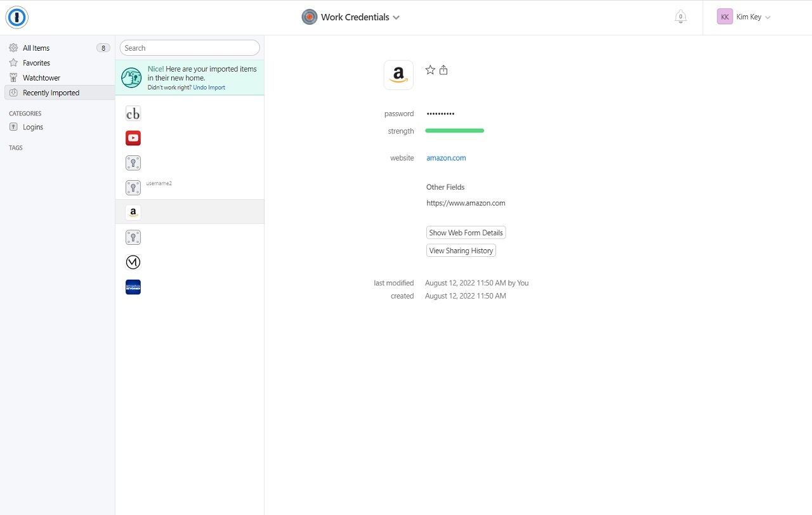
Task: Select the generic login item below Amazon
Action: 190,237
